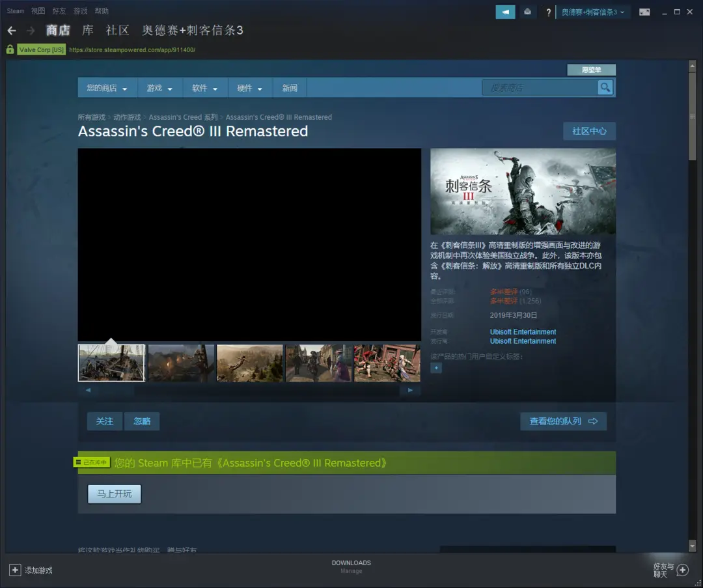
Task: Switch to the 商店 tab
Action: pyautogui.click(x=59, y=30)
